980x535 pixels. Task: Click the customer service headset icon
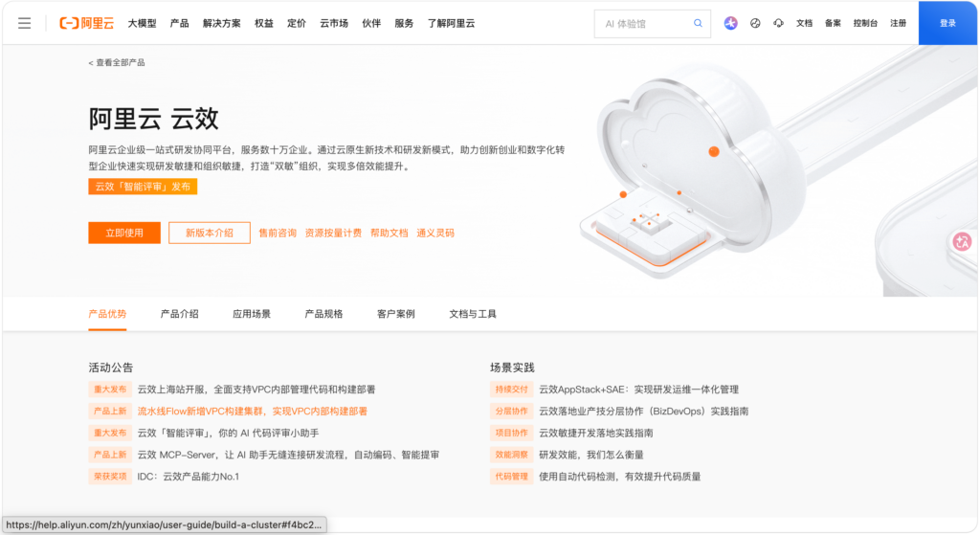click(778, 23)
